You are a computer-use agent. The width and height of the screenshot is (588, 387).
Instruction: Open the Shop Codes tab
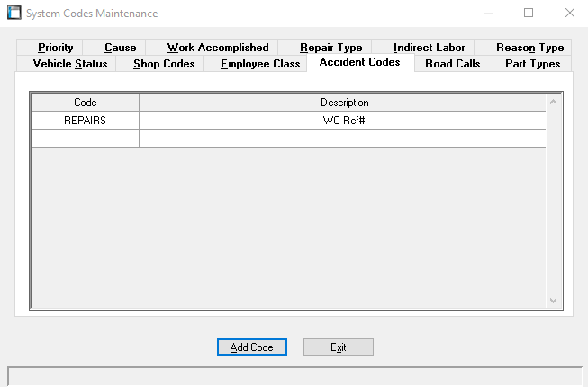[x=164, y=64]
